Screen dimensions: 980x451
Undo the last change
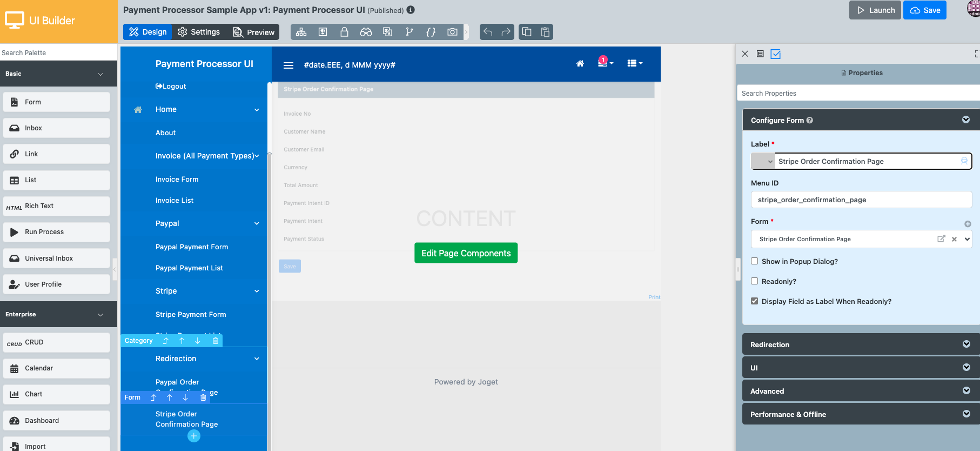[488, 32]
